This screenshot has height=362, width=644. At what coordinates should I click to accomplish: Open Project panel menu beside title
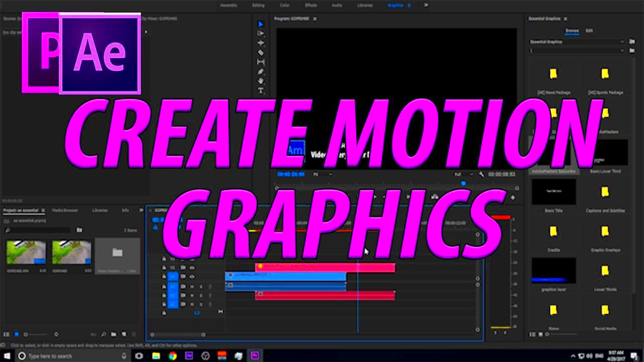tap(43, 210)
